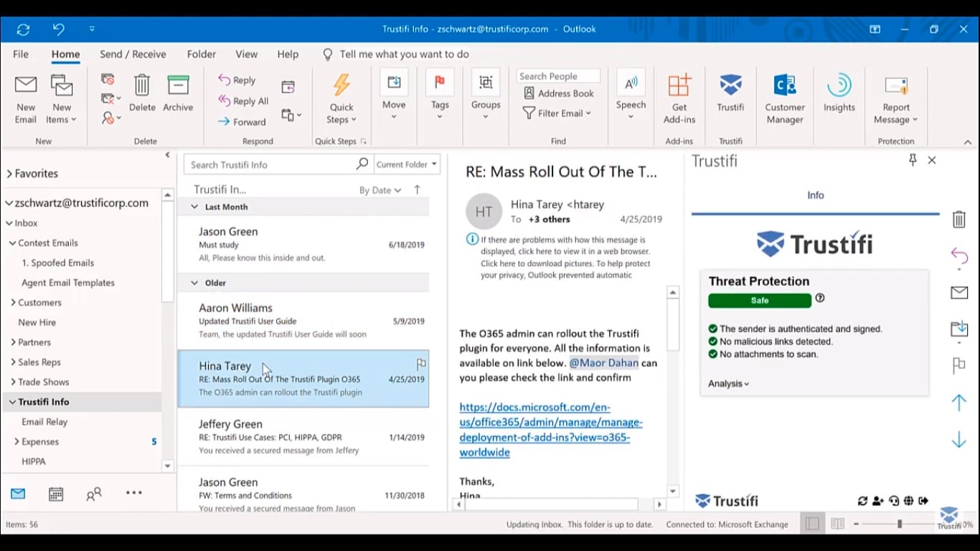Image resolution: width=980 pixels, height=551 pixels.
Task: Go to next item with down arrow
Action: (x=959, y=440)
